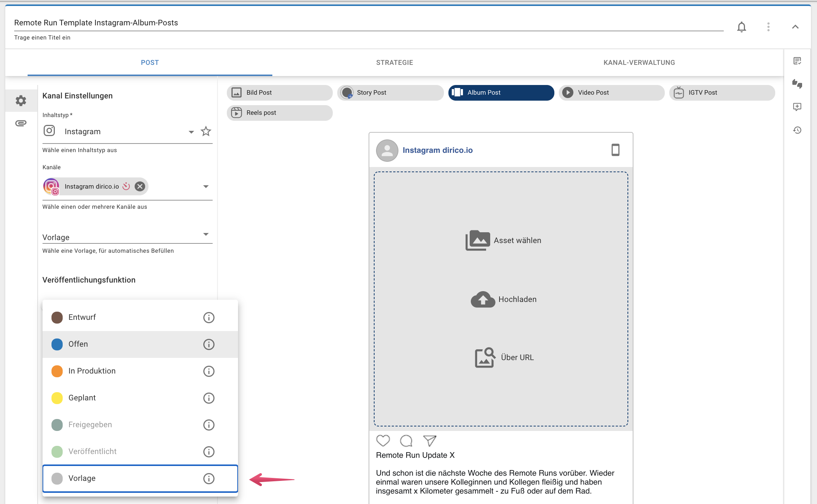Select the paperclip attachments icon
The image size is (817, 504).
pos(21,123)
